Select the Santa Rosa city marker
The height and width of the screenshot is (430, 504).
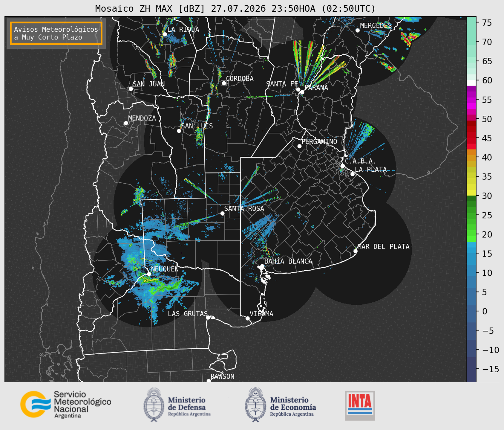[222, 213]
